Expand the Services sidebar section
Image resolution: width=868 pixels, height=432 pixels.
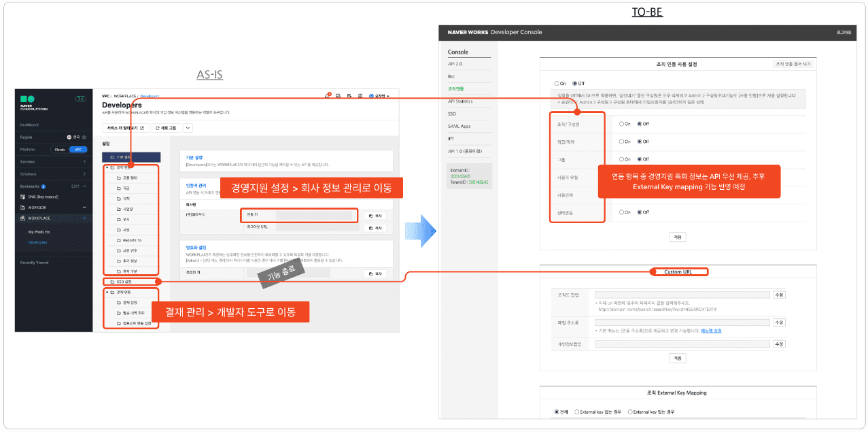click(84, 162)
